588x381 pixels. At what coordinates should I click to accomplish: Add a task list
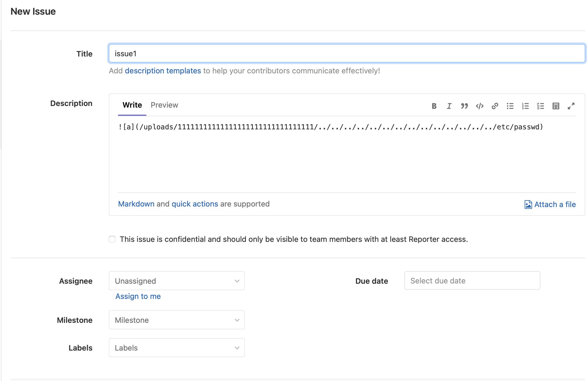540,106
